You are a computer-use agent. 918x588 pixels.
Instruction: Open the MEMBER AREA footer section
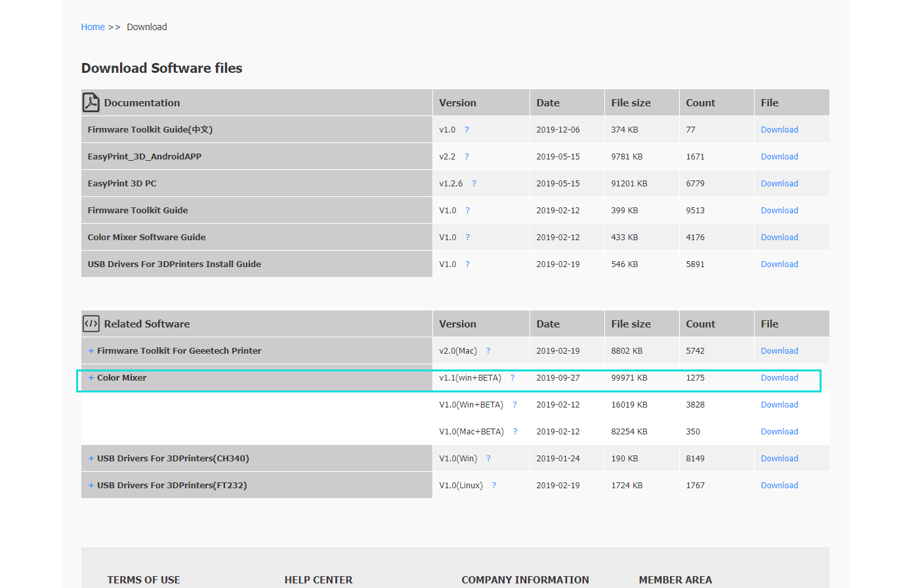click(x=675, y=580)
